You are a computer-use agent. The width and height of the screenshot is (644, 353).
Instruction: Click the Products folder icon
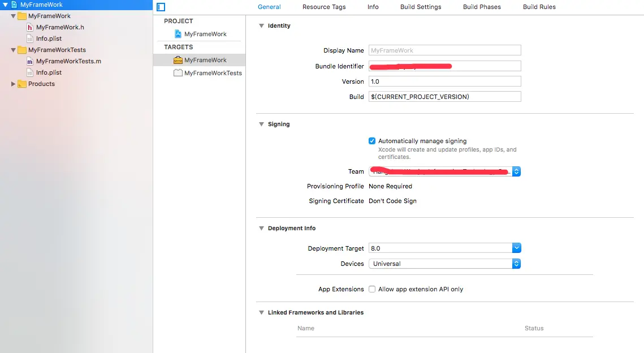(22, 84)
